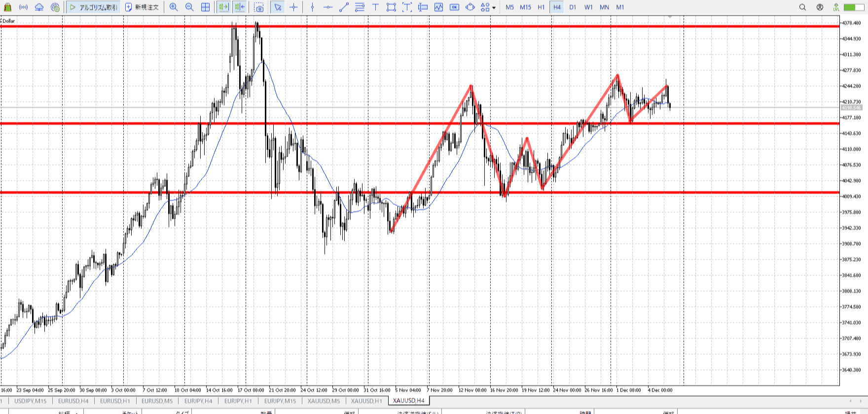Select the crosshair cursor tool
The height and width of the screenshot is (414, 868).
click(x=294, y=7)
